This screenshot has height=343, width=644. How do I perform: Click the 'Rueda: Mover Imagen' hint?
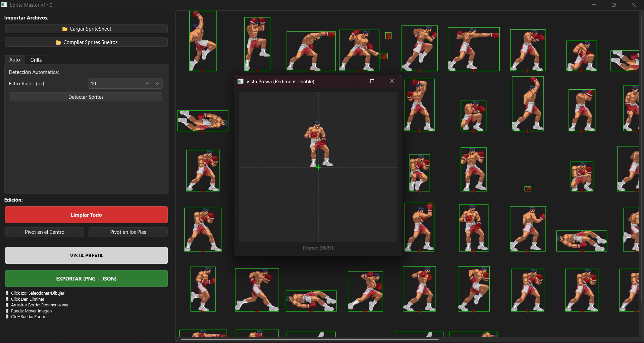tap(31, 311)
